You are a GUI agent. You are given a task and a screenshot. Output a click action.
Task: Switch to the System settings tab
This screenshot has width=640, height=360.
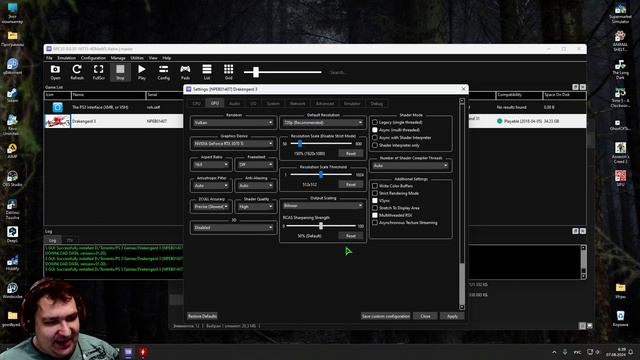tap(273, 103)
